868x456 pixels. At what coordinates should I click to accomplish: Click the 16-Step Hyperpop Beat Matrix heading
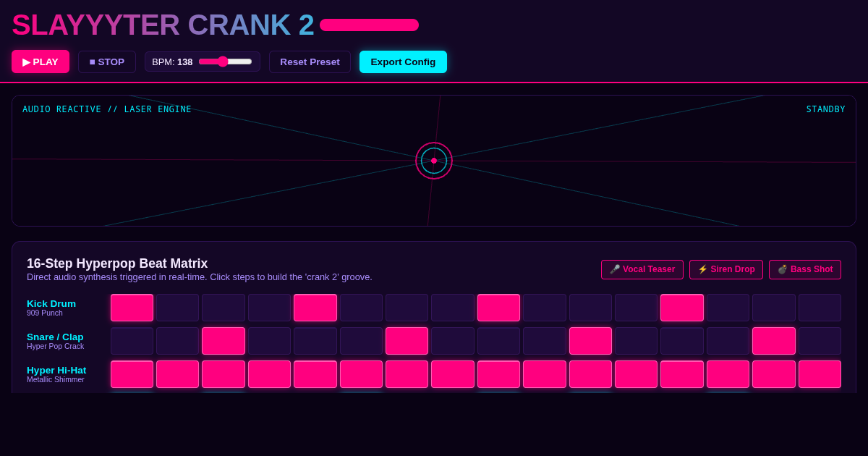point(117,263)
